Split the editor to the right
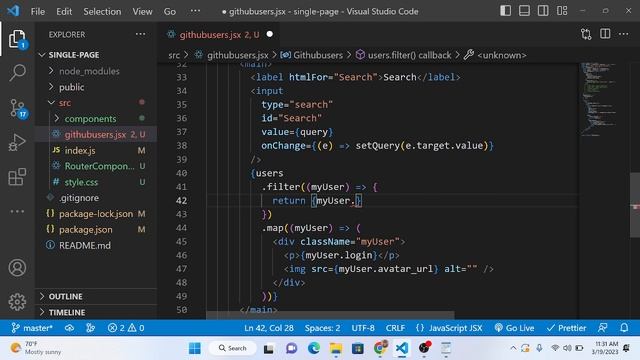Image resolution: width=640 pixels, height=360 pixels. click(605, 34)
